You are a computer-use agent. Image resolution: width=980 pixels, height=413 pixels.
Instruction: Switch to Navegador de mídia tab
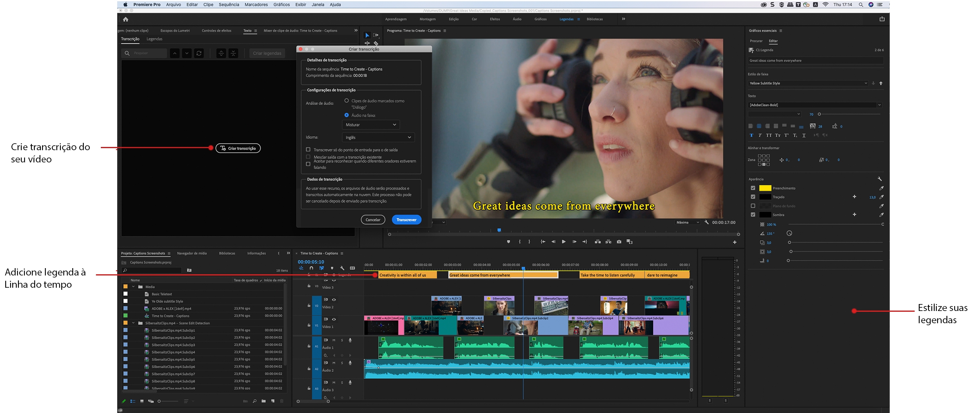click(x=192, y=253)
